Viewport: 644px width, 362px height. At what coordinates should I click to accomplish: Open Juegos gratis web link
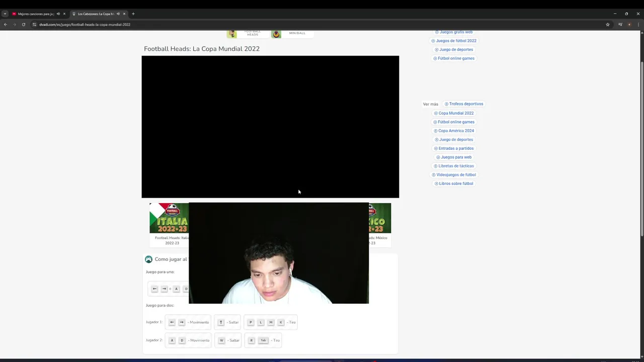454,32
